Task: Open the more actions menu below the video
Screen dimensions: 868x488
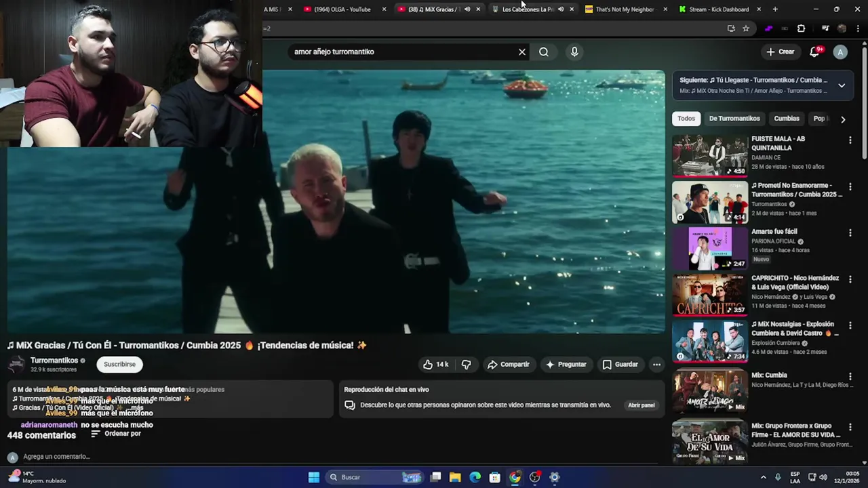Action: click(x=656, y=365)
